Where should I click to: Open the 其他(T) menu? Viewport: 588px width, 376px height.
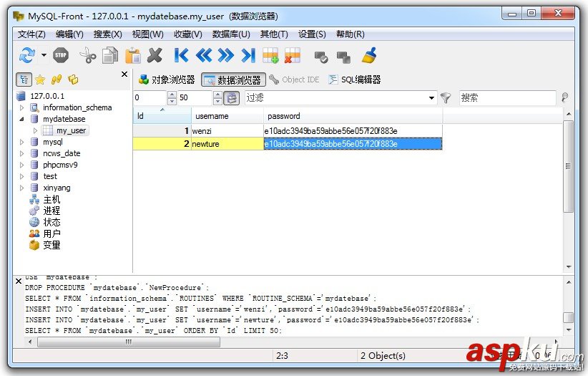[x=274, y=34]
